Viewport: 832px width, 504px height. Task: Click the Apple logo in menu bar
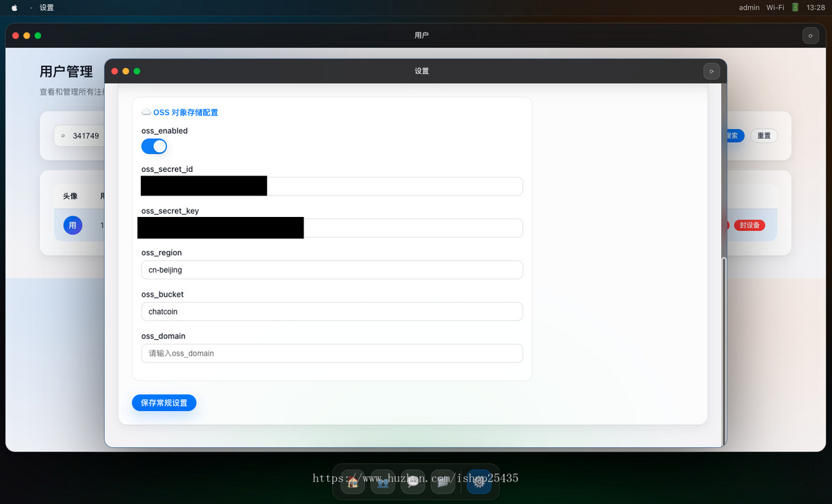(x=15, y=8)
